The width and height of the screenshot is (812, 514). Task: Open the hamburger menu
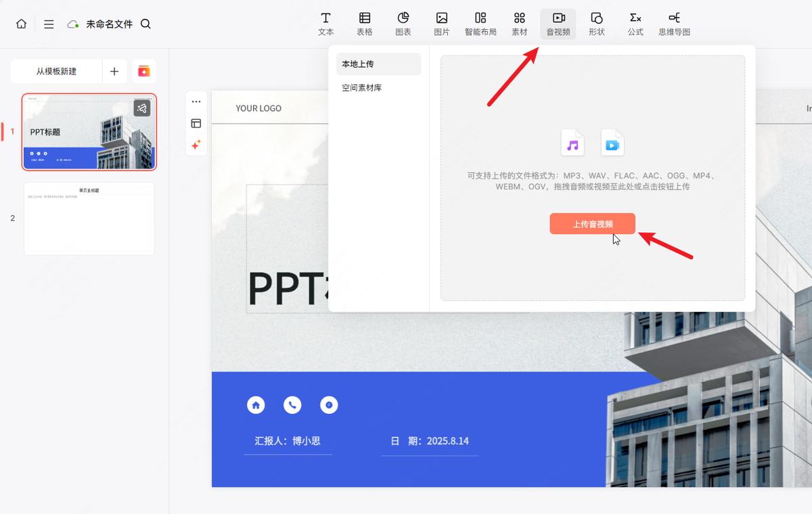click(48, 24)
